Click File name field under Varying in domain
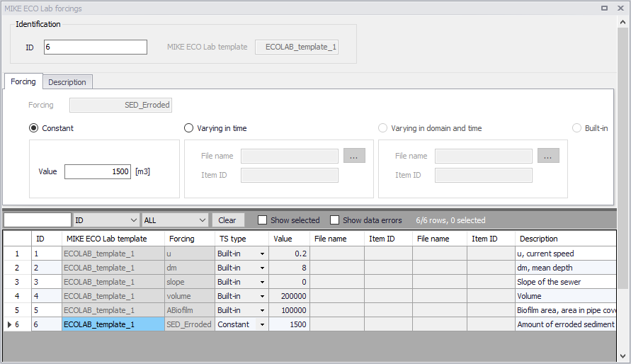This screenshot has height=364, width=631. point(483,156)
